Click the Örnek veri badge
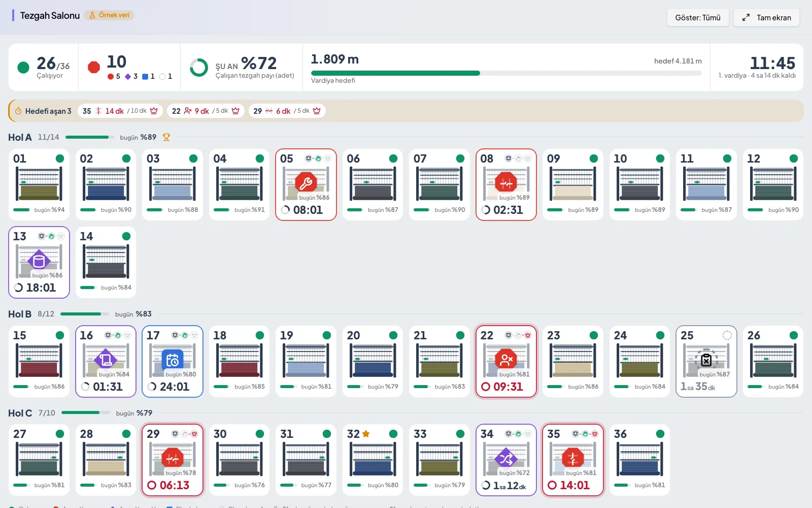 click(x=109, y=15)
